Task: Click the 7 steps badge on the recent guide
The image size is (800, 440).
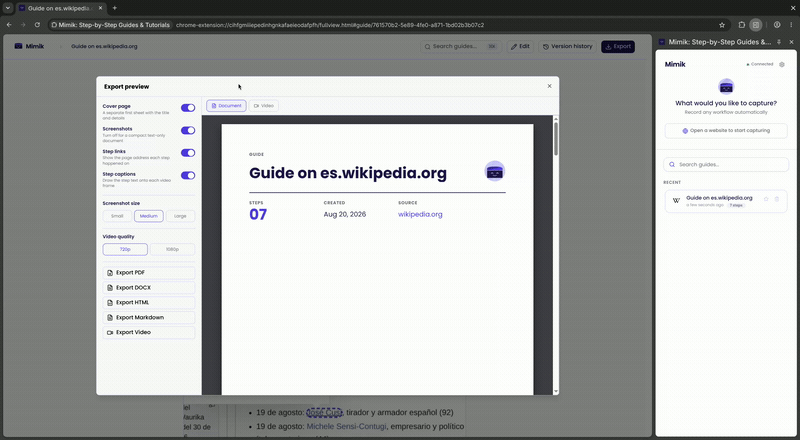Action: coord(736,205)
